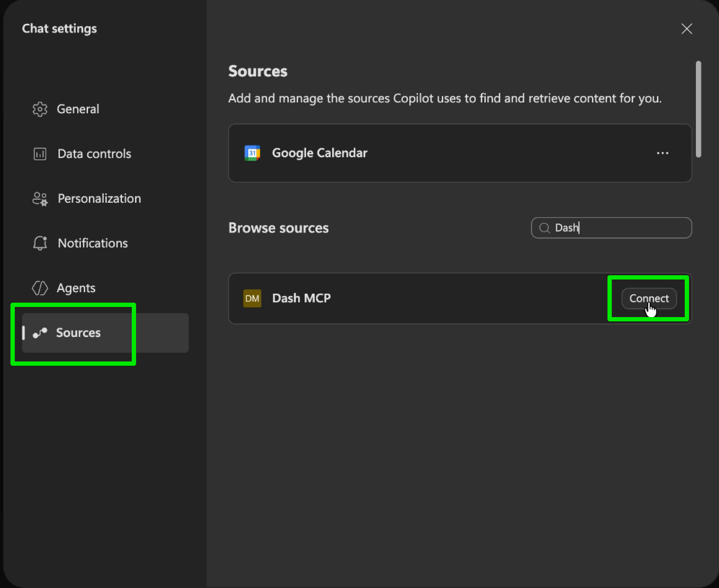Viewport: 719px width, 588px height.
Task: Click the Sources page heading
Action: coord(258,71)
